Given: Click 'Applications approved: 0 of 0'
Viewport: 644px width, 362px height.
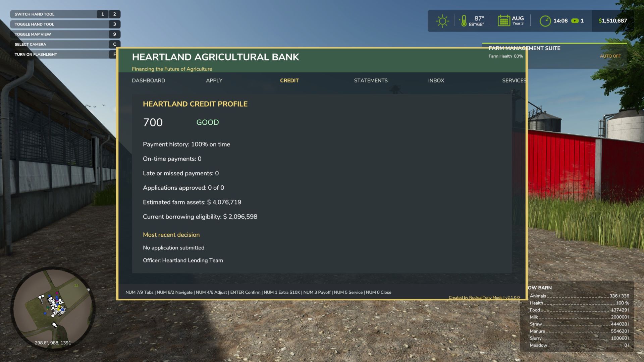Looking at the screenshot, I should (183, 188).
